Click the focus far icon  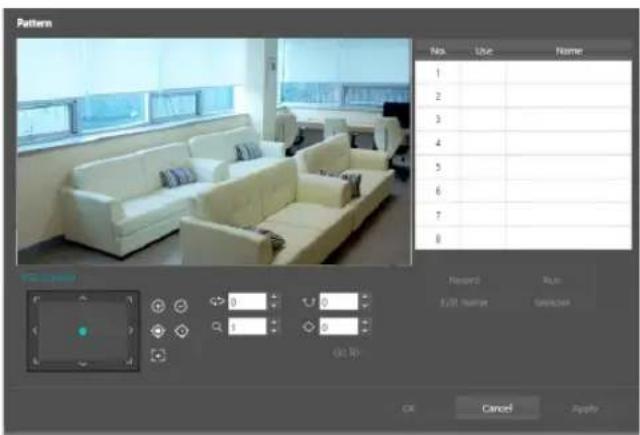tap(182, 331)
